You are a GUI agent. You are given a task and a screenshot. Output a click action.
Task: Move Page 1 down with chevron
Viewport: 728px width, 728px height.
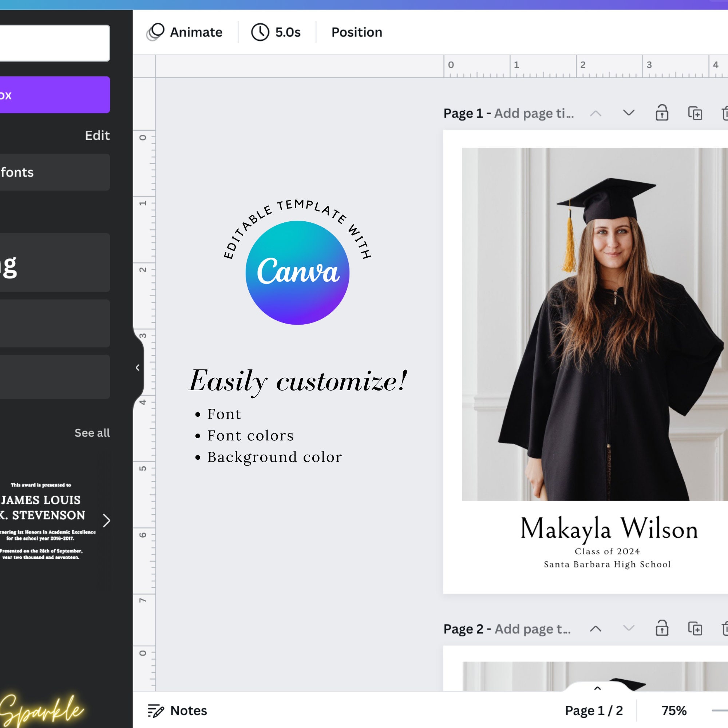[x=629, y=113]
